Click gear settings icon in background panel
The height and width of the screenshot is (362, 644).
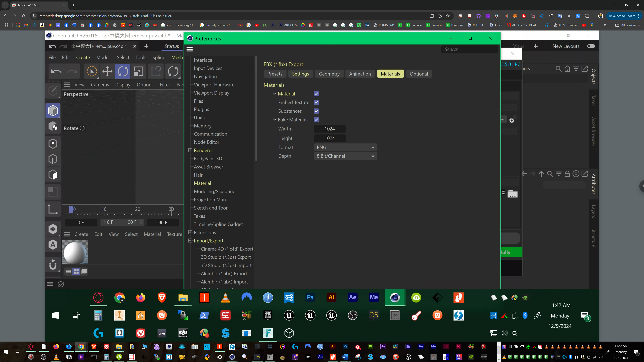(x=512, y=121)
